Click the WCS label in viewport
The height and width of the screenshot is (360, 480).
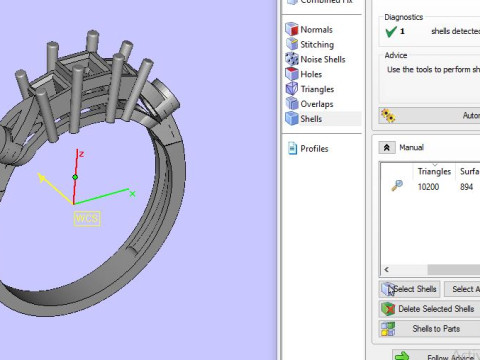tap(87, 219)
